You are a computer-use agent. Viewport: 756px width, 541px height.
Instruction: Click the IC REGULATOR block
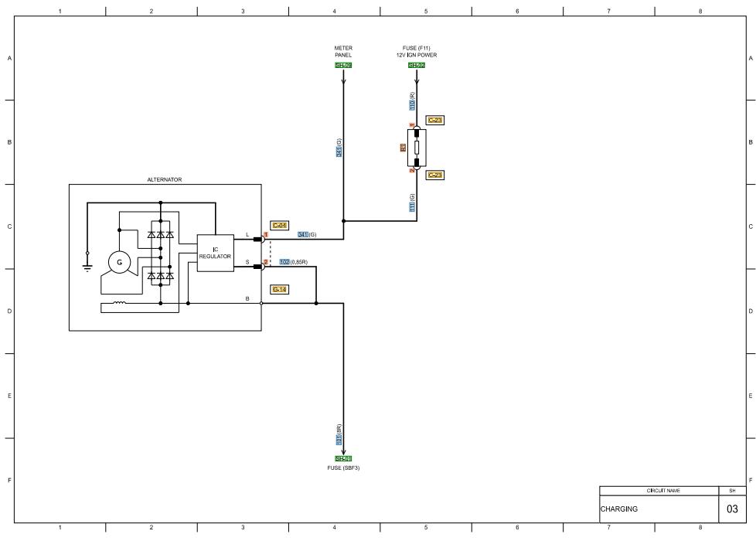tap(216, 253)
